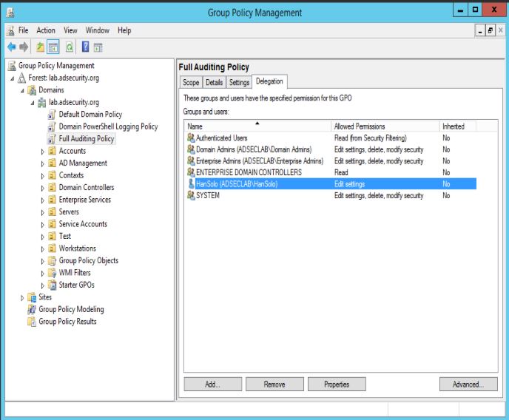Sort by the Inherited column header

pyautogui.click(x=458, y=126)
